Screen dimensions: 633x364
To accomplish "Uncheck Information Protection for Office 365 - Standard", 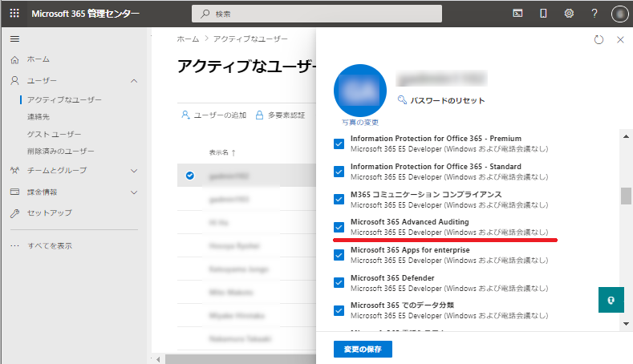I will (x=339, y=172).
